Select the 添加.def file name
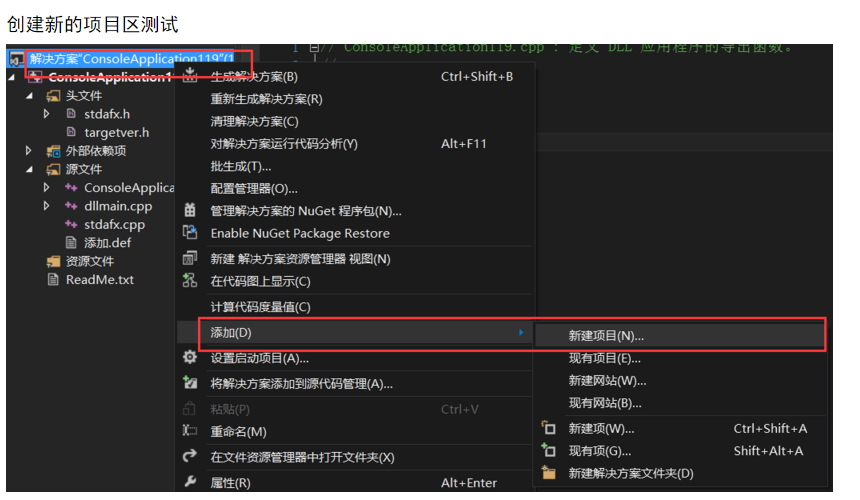This screenshot has width=860, height=500. tap(108, 242)
